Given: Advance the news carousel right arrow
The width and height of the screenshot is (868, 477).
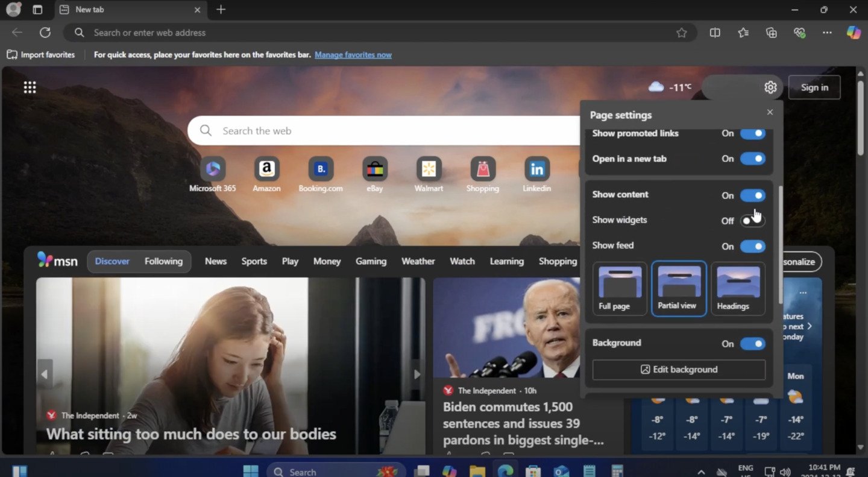Looking at the screenshot, I should pyautogui.click(x=417, y=374).
